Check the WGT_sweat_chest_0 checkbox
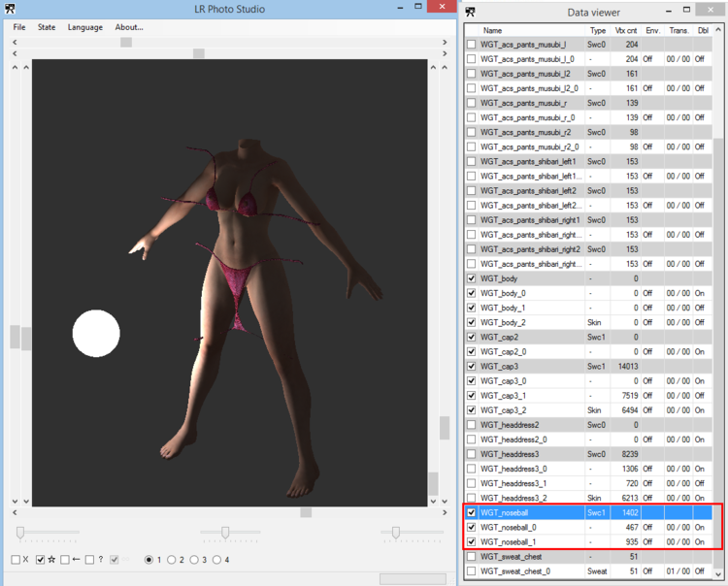 click(x=471, y=571)
